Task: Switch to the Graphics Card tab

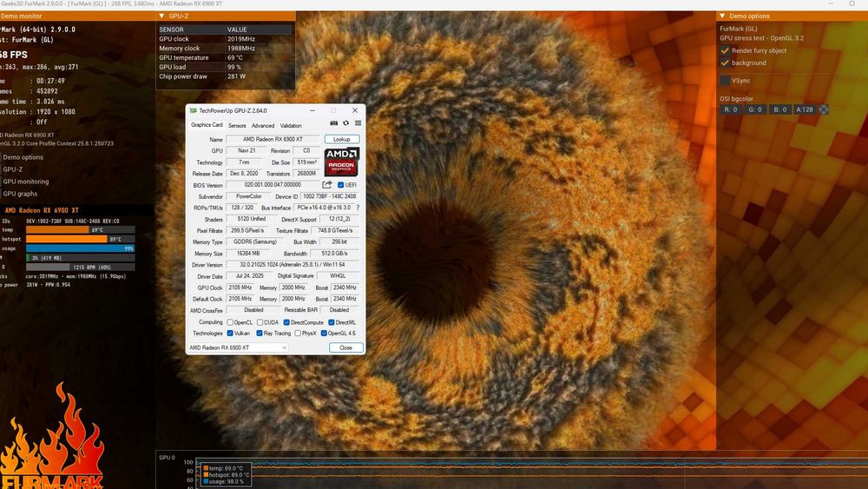Action: coord(207,125)
